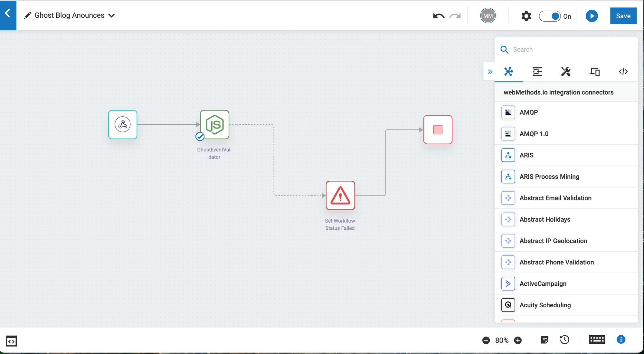Save the workflow
Screen dimensions: 644x354
tap(623, 15)
